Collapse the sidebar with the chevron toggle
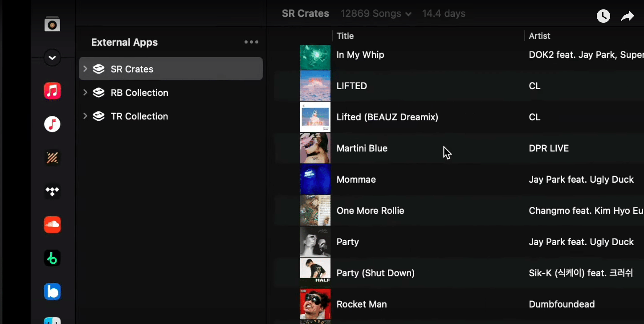Image resolution: width=644 pixels, height=324 pixels. point(52,57)
